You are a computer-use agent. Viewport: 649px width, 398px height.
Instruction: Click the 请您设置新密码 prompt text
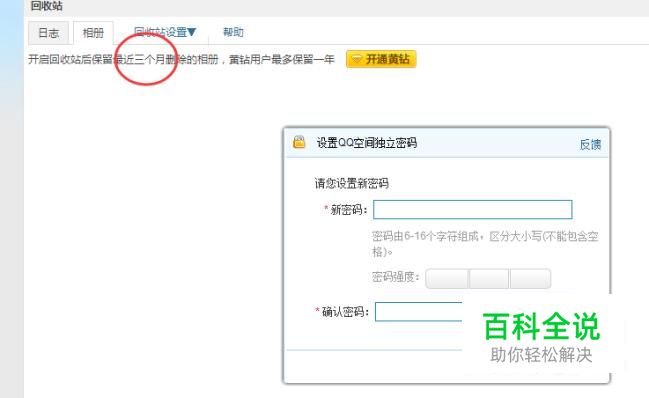click(x=351, y=183)
